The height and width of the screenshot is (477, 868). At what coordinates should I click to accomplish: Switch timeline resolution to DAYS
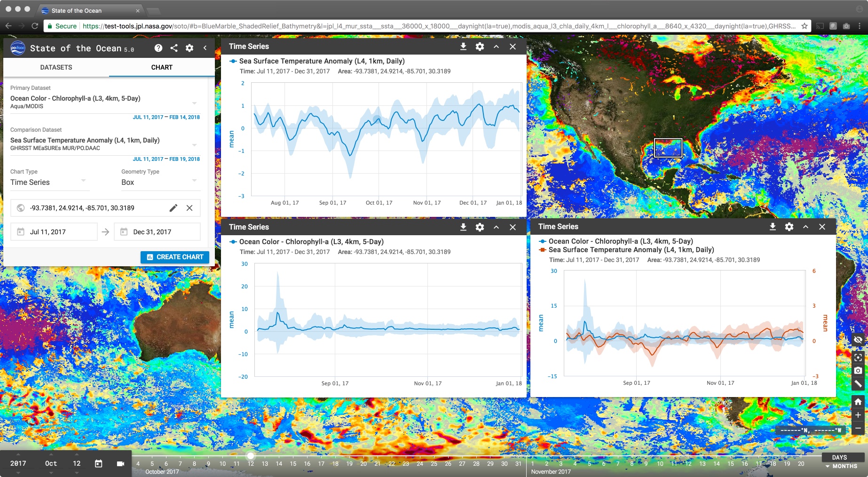(x=839, y=457)
